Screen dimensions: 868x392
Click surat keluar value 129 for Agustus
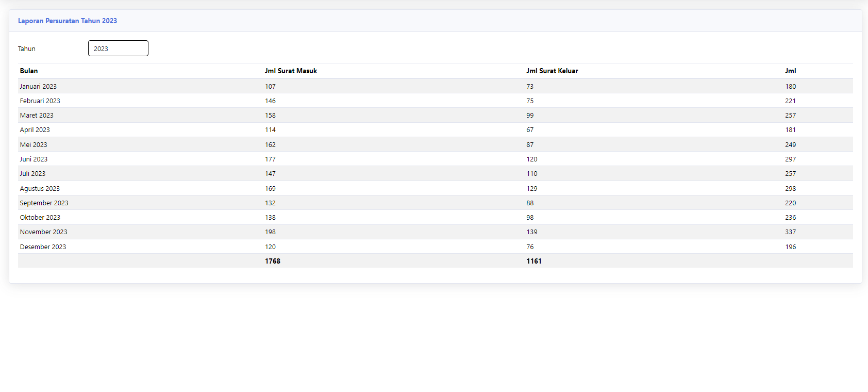coord(532,189)
